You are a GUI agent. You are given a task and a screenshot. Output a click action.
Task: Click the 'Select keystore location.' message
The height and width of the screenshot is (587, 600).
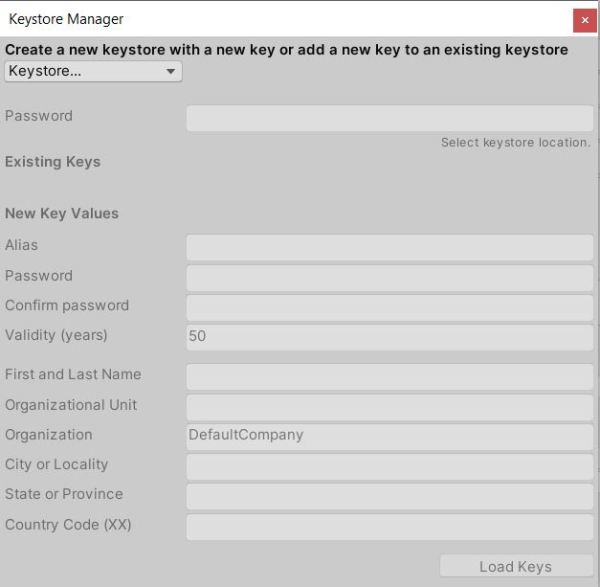point(515,143)
